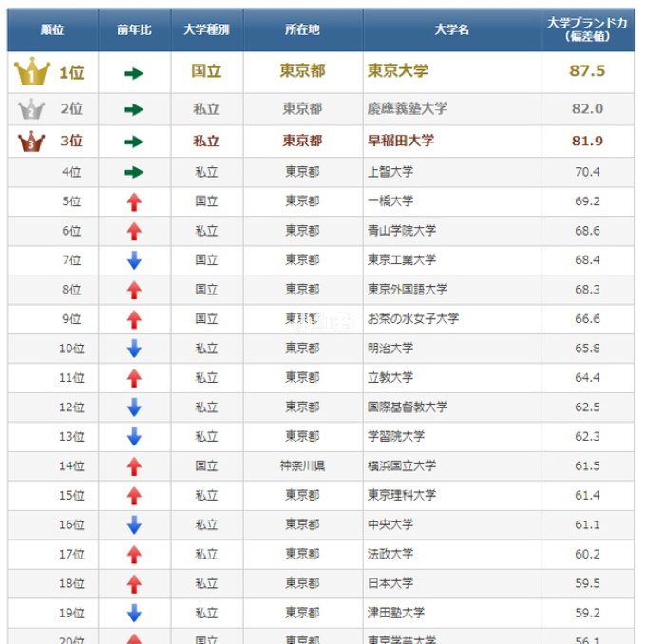The width and height of the screenshot is (647, 644).
Task: Select the 東京工業大学 name cell
Action: (452, 260)
